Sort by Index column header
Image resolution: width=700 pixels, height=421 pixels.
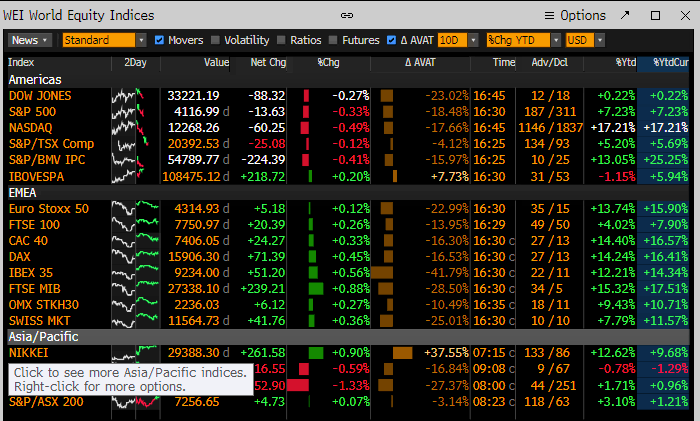tap(21, 63)
